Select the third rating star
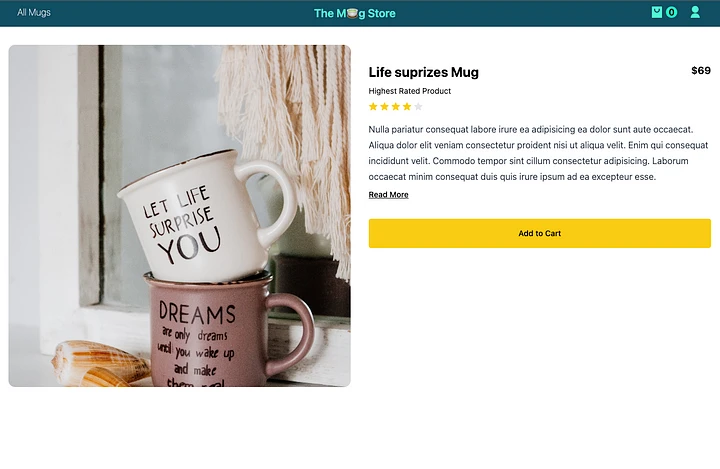 395,107
